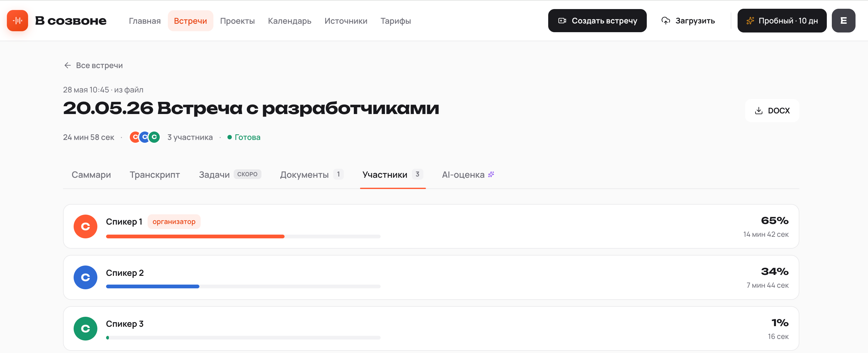This screenshot has height=353, width=868.
Task: Switch to the Саммари tab
Action: click(x=91, y=175)
